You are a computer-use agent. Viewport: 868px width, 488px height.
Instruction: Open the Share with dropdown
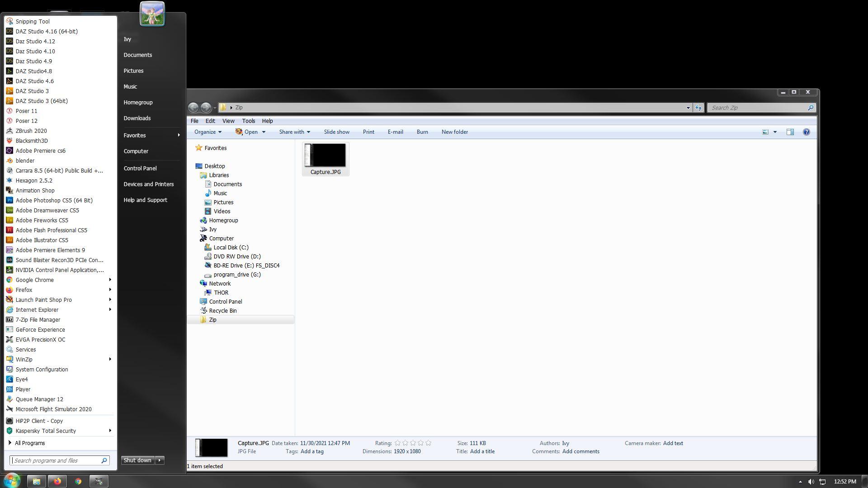pyautogui.click(x=294, y=132)
